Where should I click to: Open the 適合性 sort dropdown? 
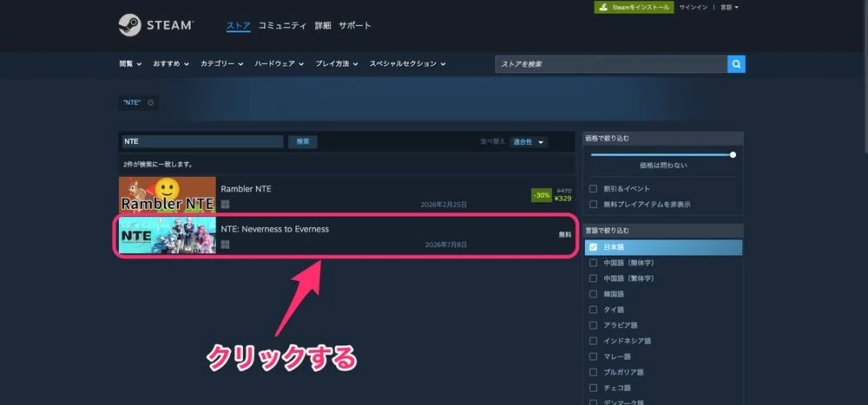coord(529,142)
